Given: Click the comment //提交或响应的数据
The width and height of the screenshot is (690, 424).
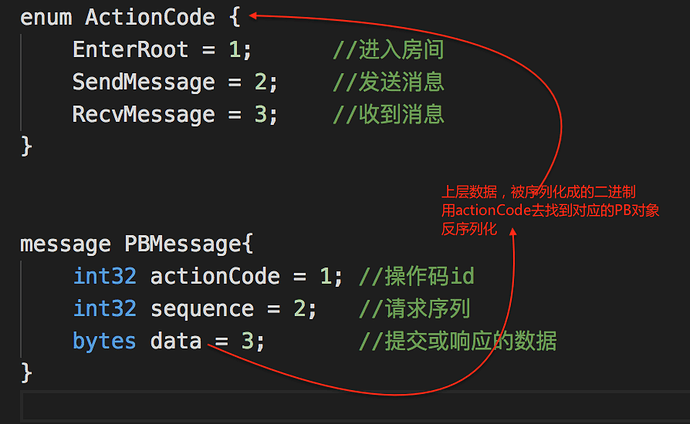Looking at the screenshot, I should click(458, 341).
